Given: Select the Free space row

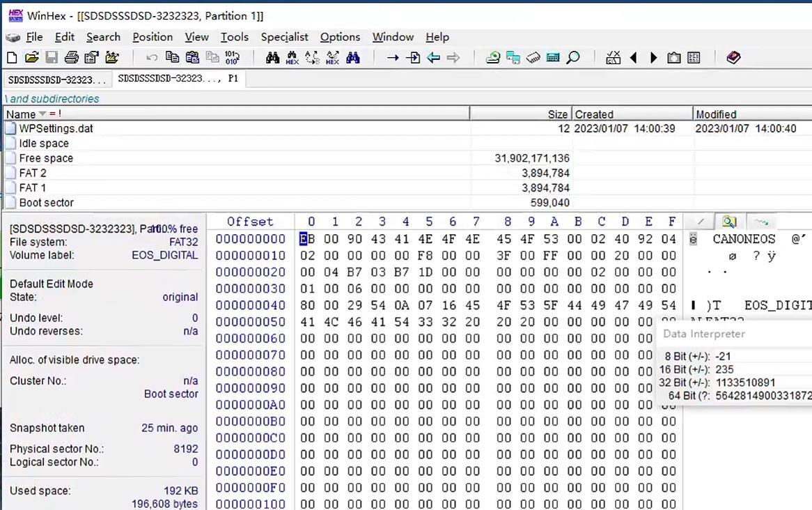Looking at the screenshot, I should click(x=406, y=158).
